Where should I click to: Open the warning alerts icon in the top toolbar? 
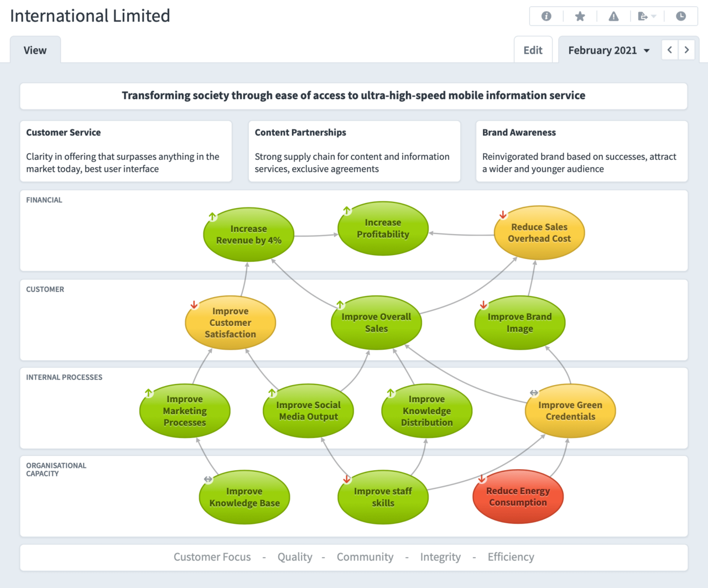[613, 16]
